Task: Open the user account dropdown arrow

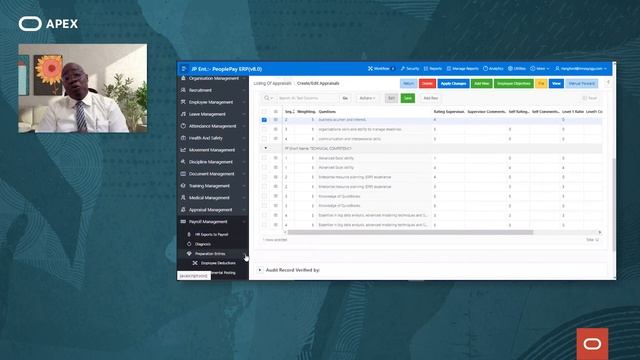Action: pos(605,69)
